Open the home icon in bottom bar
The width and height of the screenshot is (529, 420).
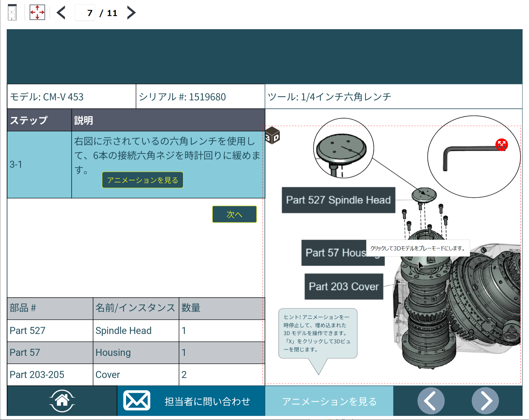62,401
